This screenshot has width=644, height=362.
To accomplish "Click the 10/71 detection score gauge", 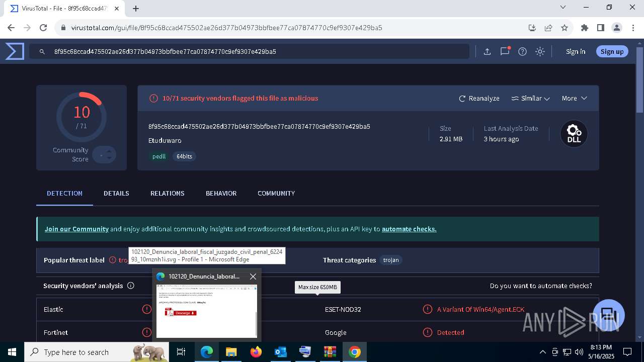I will pos(82,117).
